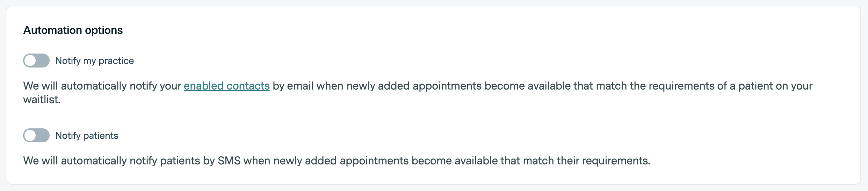This screenshot has width=868, height=191.
Task: Click the "Notify my practice" label text
Action: 94,61
